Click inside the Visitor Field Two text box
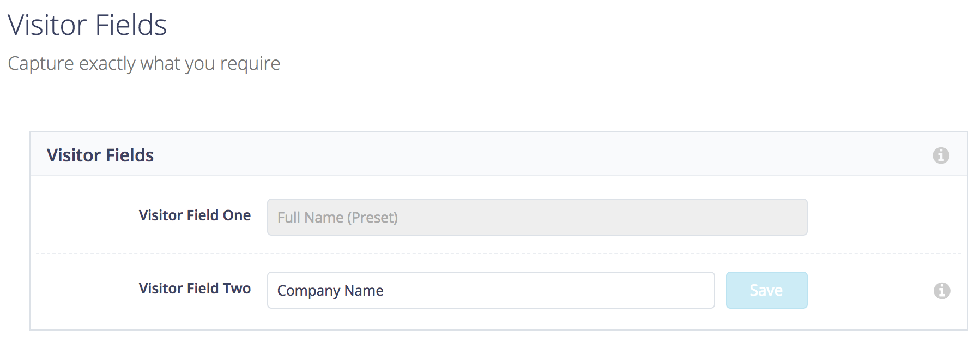980x348 pixels. point(491,290)
